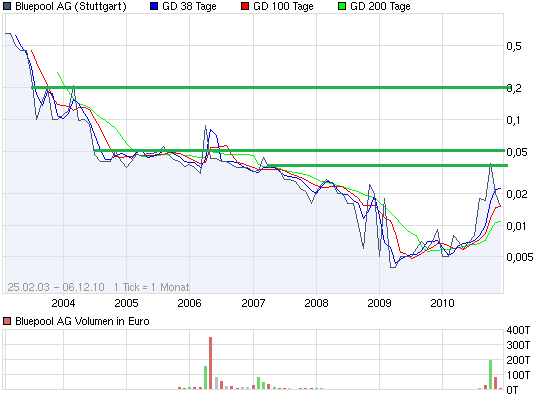Click the 'Bluepool AG Volumen in Euro' label
Screen dimensions: 545x398
click(82, 321)
